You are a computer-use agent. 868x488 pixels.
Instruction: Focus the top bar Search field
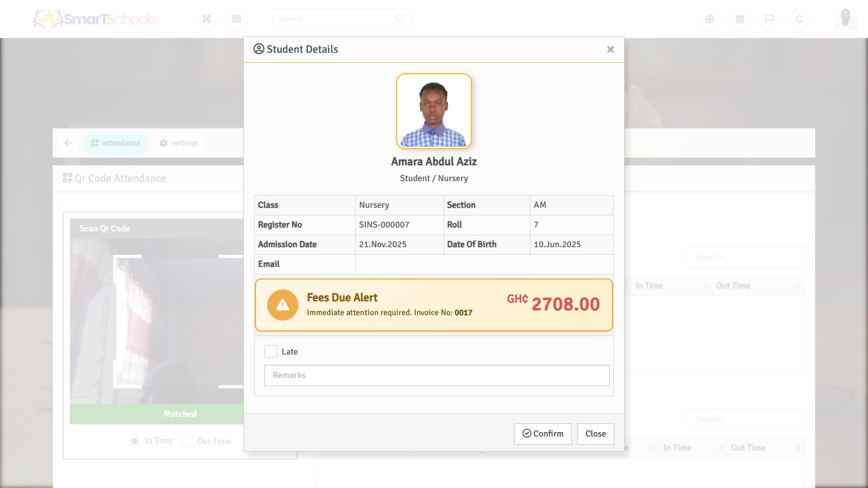point(342,18)
